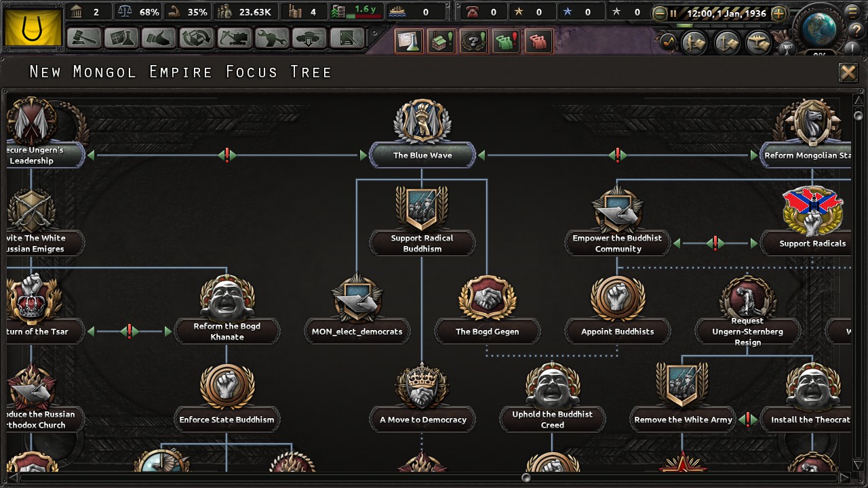Close the New Mongol Empire focus tree
This screenshot has width=868, height=488.
pyautogui.click(x=848, y=73)
